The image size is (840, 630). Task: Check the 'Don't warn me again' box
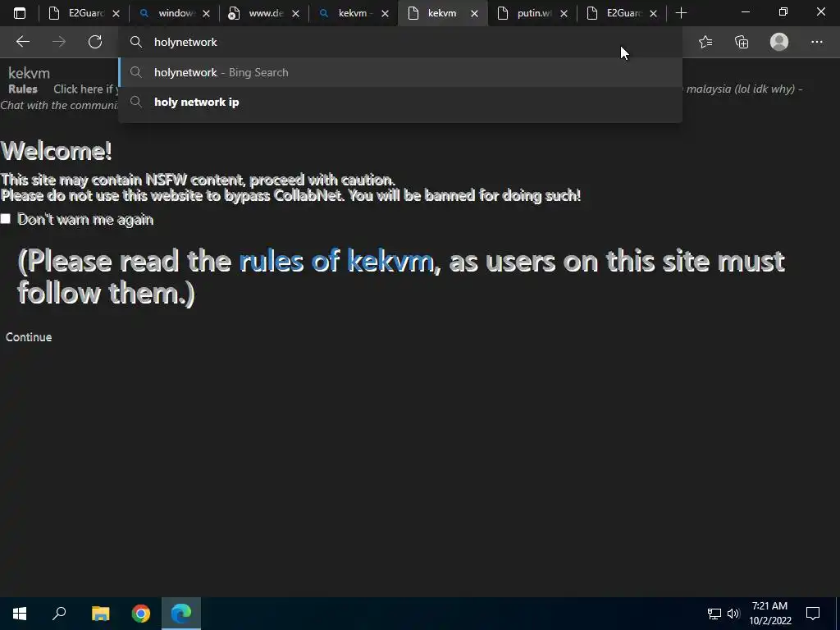[x=6, y=218]
